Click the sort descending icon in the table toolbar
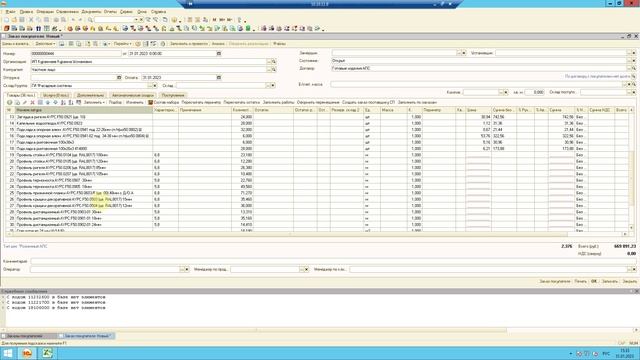The width and height of the screenshot is (640, 360). tap(71, 102)
